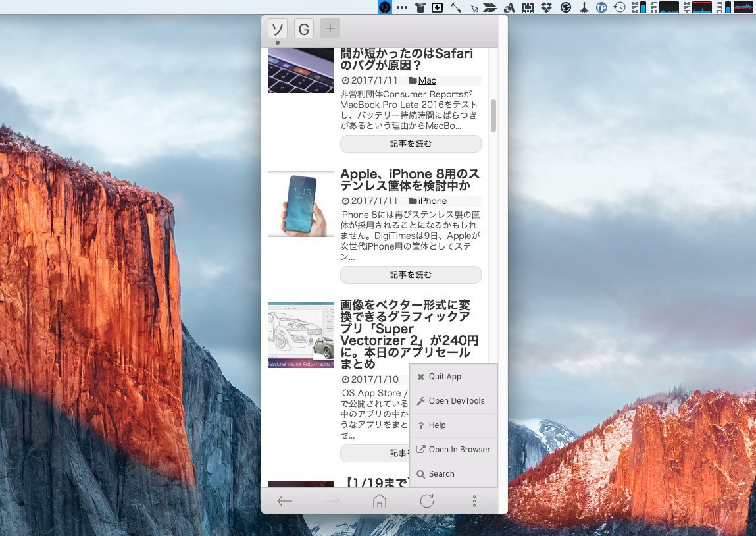The image size is (756, 536).
Task: Click 記事を読む button under iPhone 8 article
Action: pyautogui.click(x=411, y=275)
